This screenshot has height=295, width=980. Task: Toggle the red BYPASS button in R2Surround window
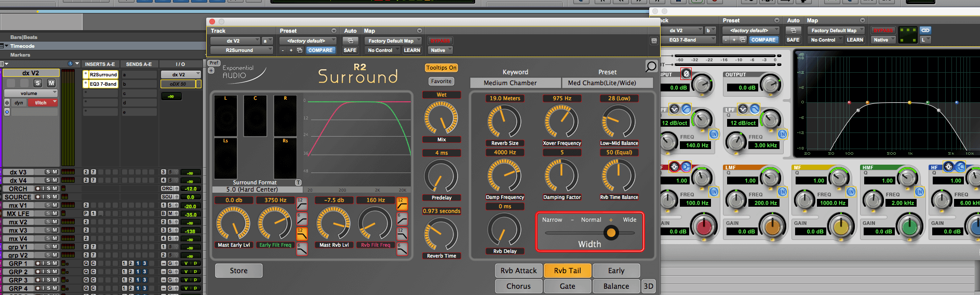440,41
